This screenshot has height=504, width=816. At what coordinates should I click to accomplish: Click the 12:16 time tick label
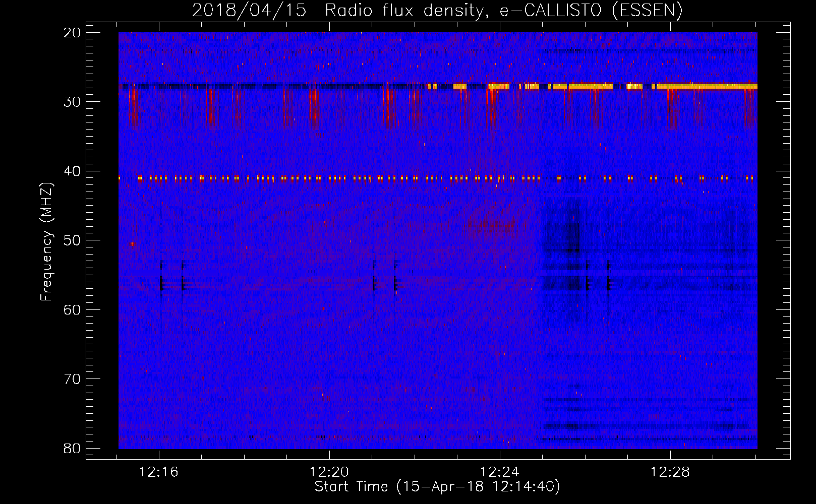[x=159, y=472]
